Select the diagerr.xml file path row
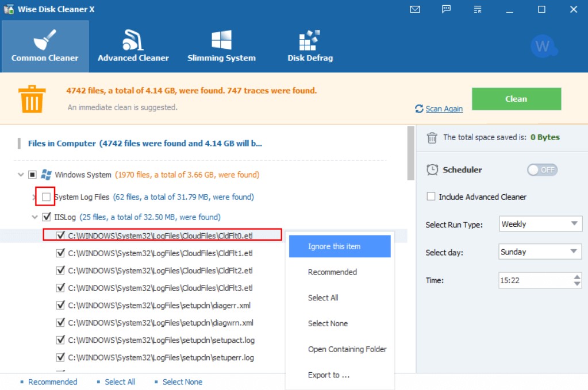The height and width of the screenshot is (390, 588). pyautogui.click(x=159, y=306)
